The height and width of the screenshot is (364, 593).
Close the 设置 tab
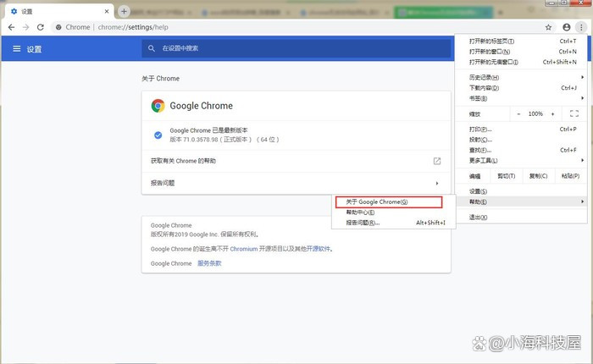(x=107, y=11)
